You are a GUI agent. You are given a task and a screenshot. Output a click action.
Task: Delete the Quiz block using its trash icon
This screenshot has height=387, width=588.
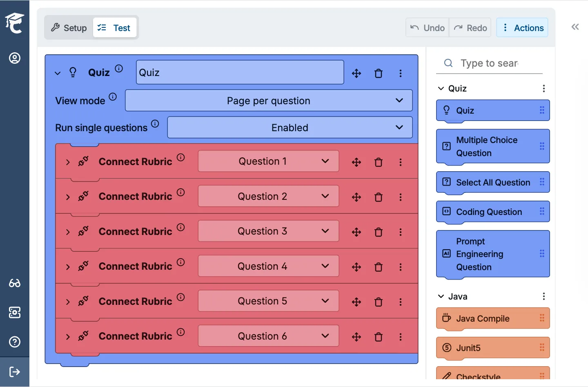[x=379, y=73]
